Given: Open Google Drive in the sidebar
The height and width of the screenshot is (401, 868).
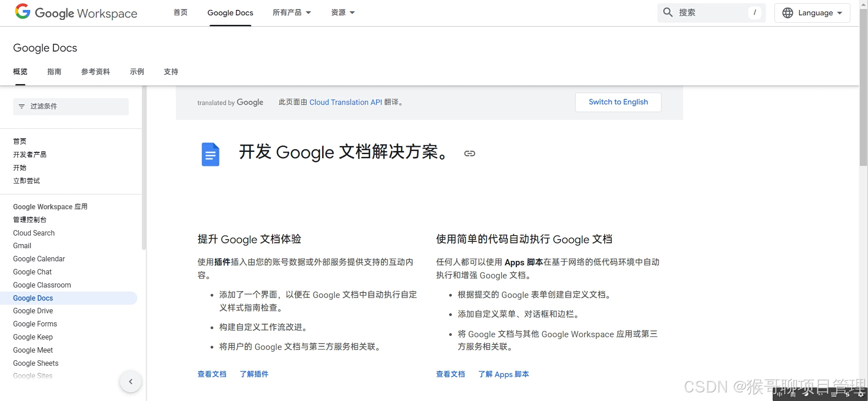Looking at the screenshot, I should 33,311.
